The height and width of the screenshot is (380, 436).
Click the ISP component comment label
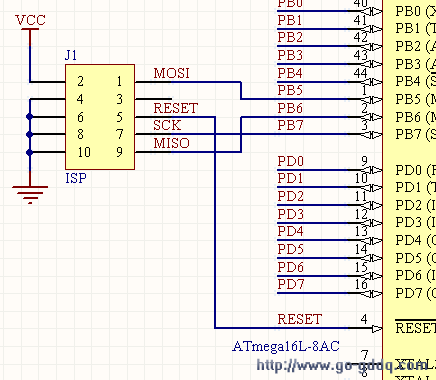76,178
